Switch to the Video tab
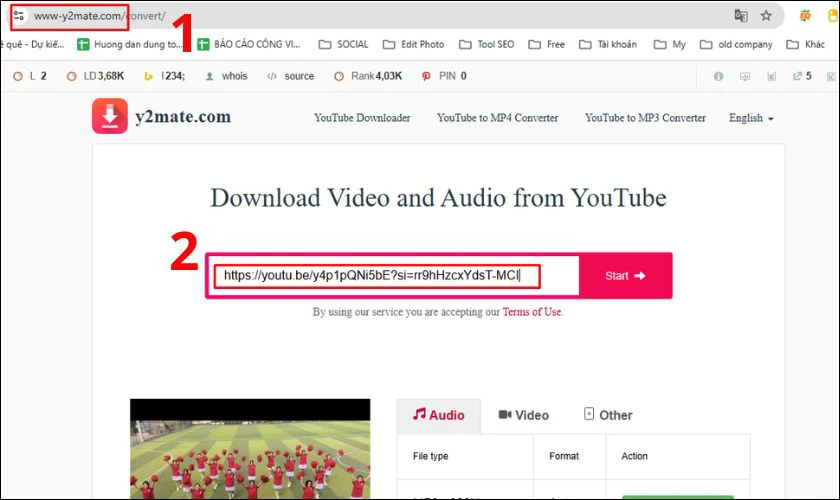Screen dimensions: 840x500 point(523,415)
